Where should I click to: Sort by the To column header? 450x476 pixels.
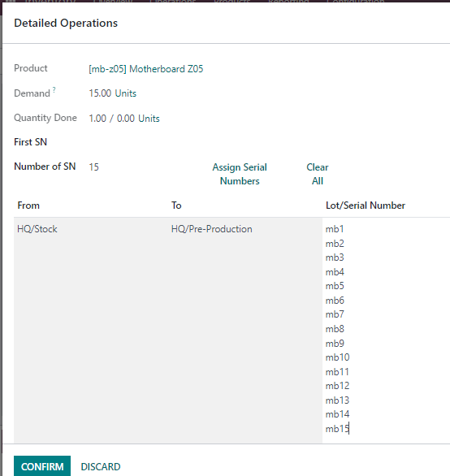(x=176, y=206)
